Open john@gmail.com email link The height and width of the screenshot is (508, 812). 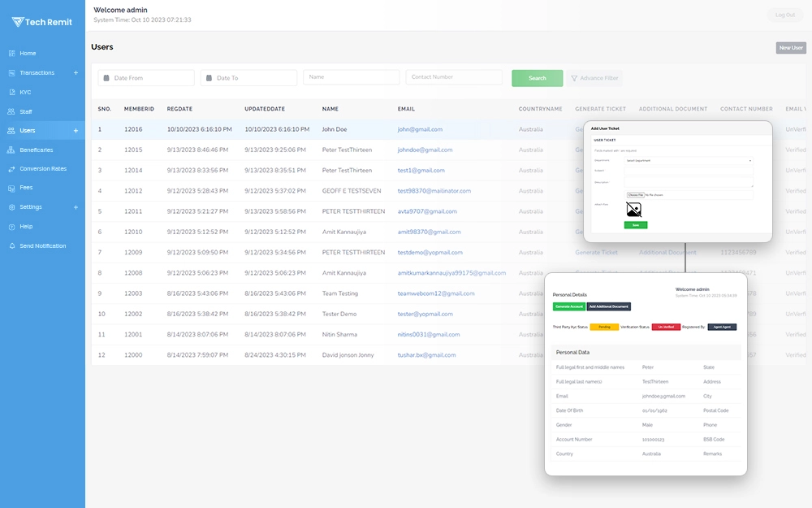coord(420,129)
